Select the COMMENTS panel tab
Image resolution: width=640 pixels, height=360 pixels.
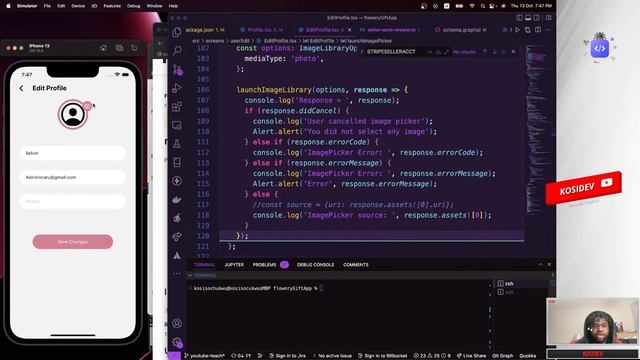click(x=356, y=265)
